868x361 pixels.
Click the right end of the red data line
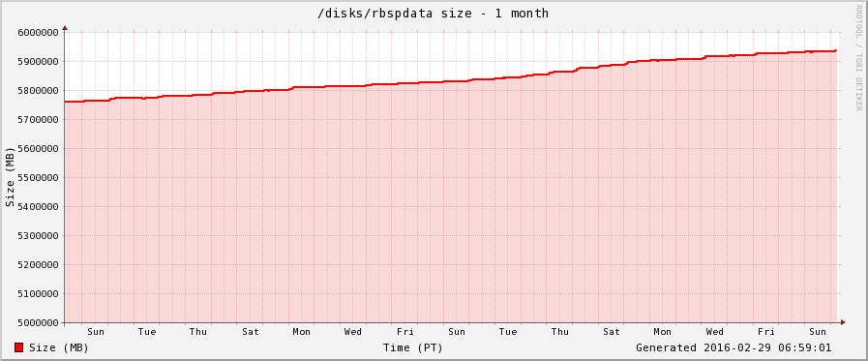point(835,50)
